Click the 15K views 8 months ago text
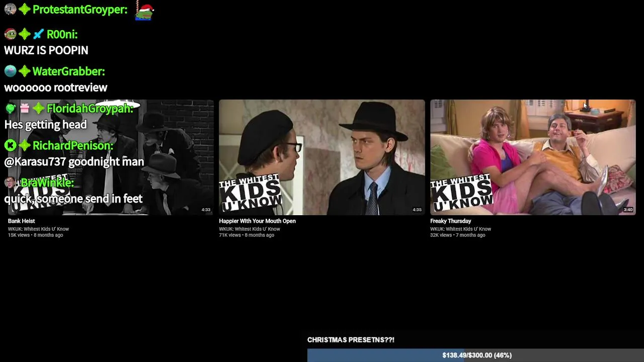The image size is (644, 362). (35, 235)
